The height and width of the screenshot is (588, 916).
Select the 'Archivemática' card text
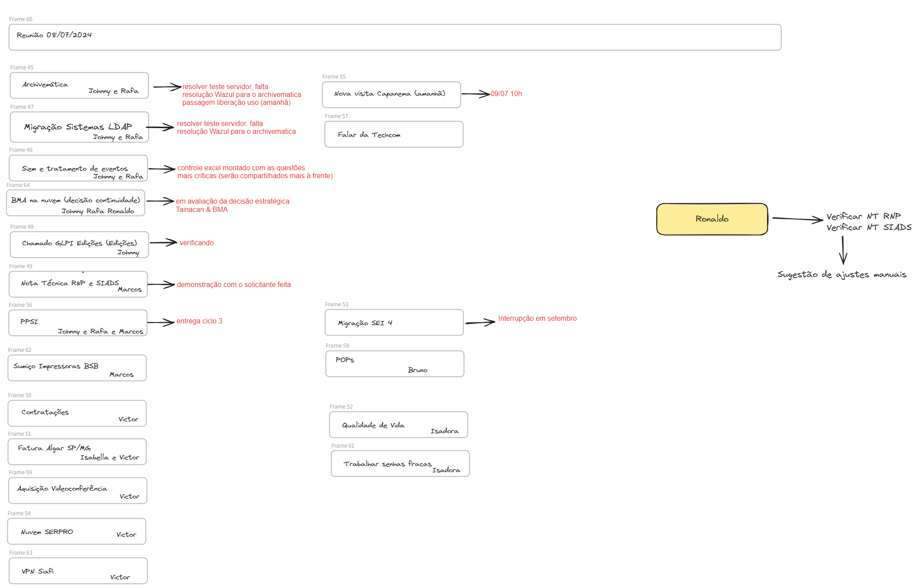[x=45, y=84]
